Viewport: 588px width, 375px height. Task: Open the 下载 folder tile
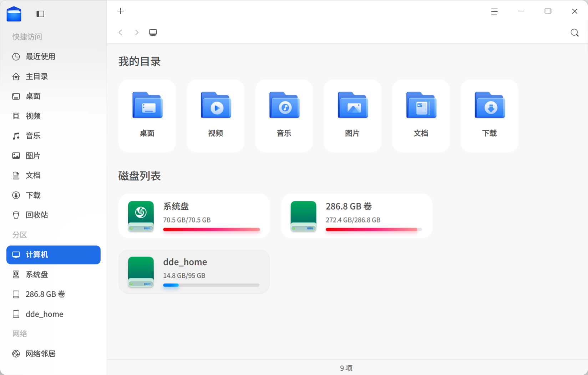click(490, 116)
